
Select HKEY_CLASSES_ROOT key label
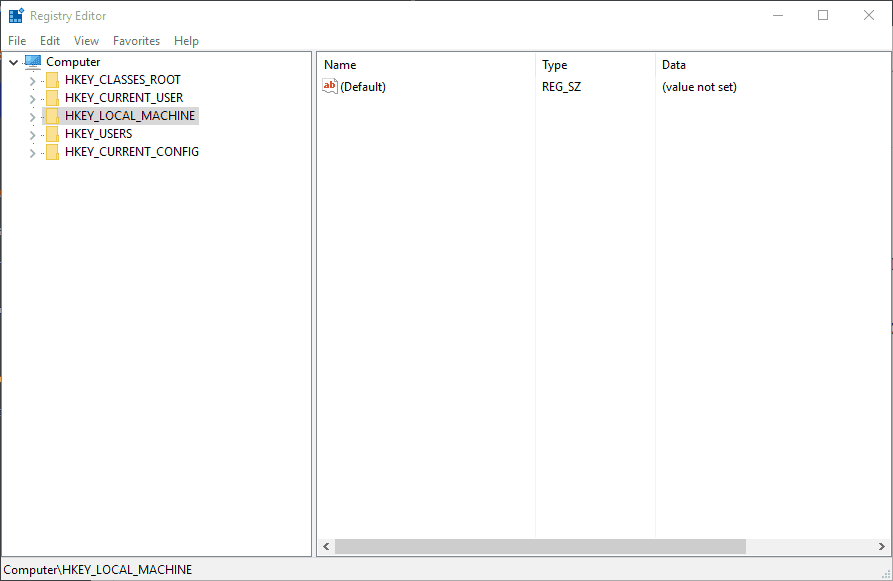coord(122,80)
